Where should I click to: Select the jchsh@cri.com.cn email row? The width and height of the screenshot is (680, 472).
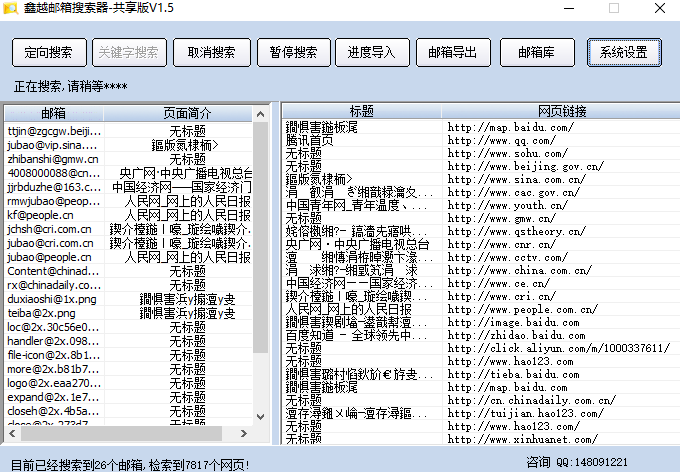[x=128, y=229]
